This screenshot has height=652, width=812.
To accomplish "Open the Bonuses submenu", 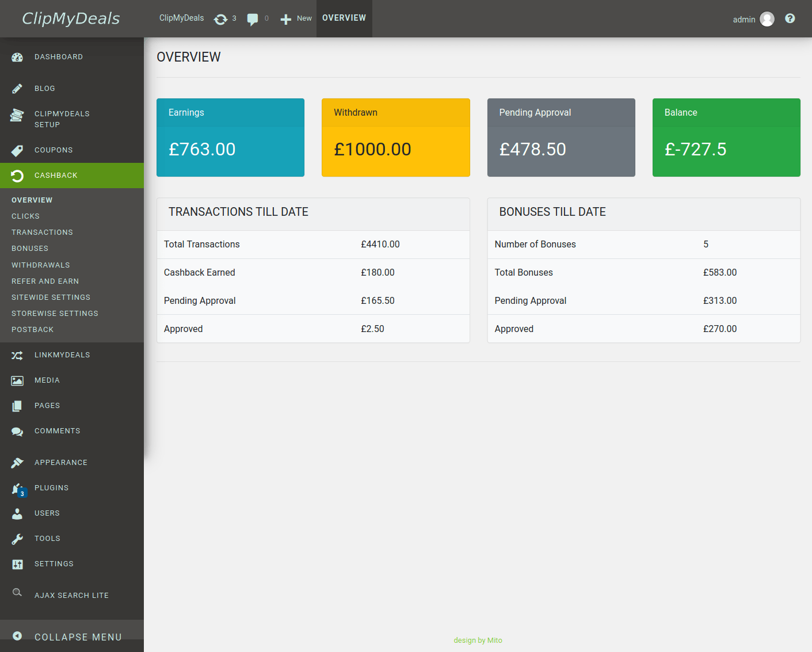I will tap(30, 249).
